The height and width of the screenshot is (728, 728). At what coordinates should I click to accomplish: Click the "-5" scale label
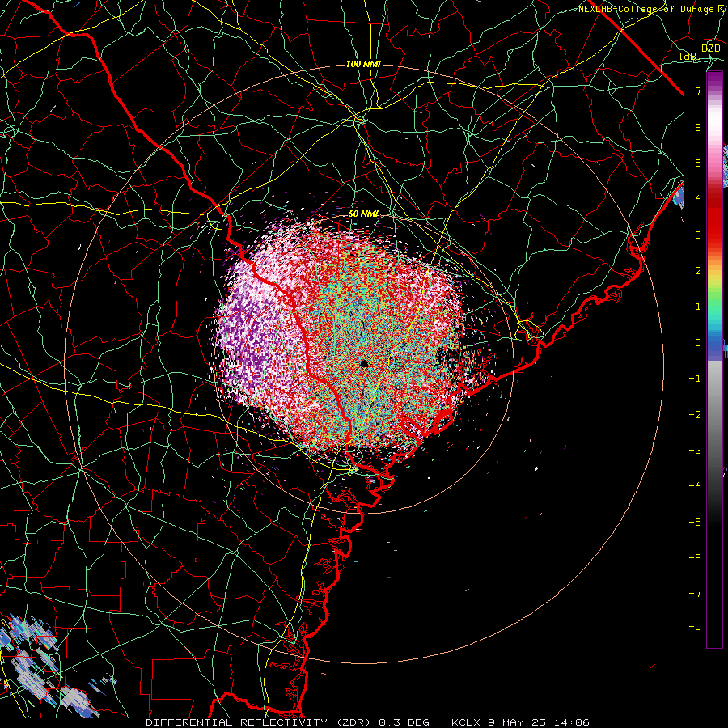pyautogui.click(x=695, y=523)
